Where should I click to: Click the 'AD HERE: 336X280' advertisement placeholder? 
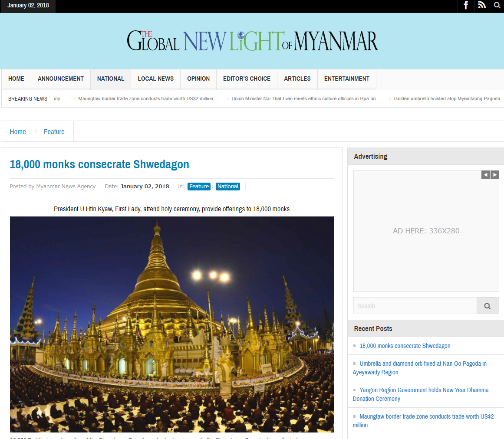(x=426, y=231)
